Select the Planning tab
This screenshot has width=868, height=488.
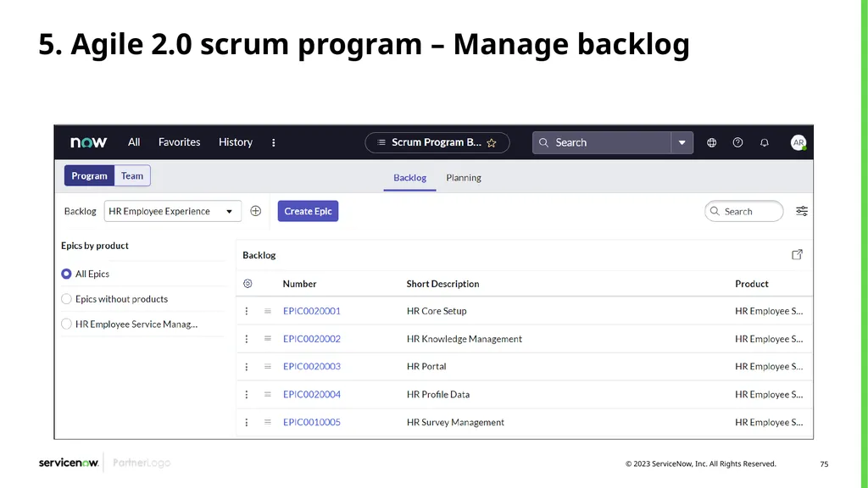464,178
